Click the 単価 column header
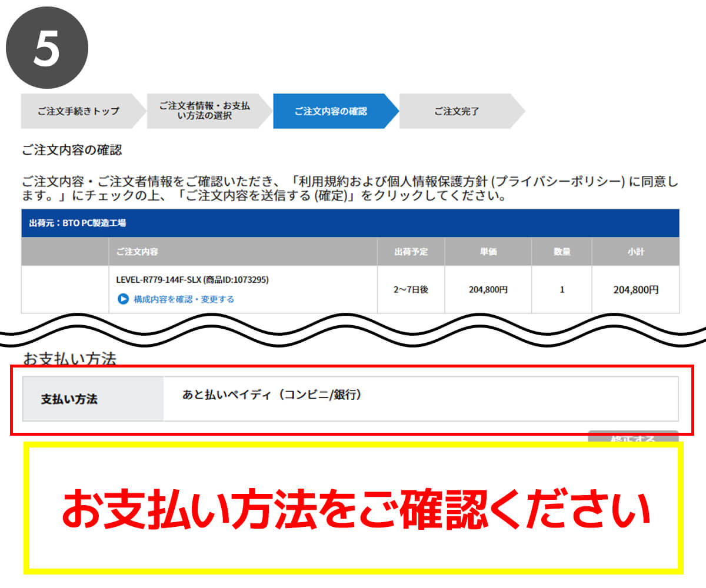The height and width of the screenshot is (588, 706). pos(488,252)
